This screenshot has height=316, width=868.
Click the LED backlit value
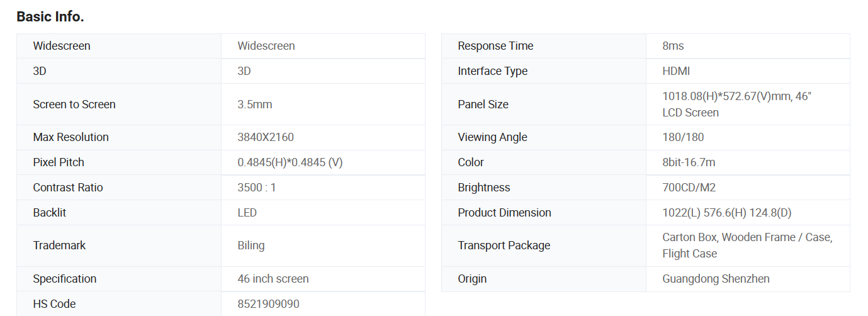coord(247,213)
